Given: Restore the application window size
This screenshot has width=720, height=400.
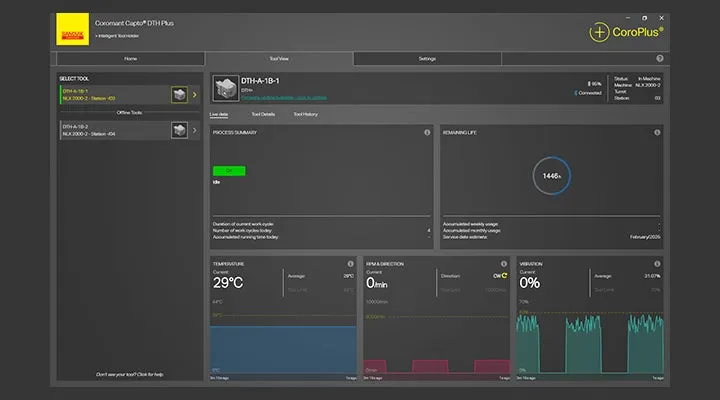Looking at the screenshot, I should [644, 18].
